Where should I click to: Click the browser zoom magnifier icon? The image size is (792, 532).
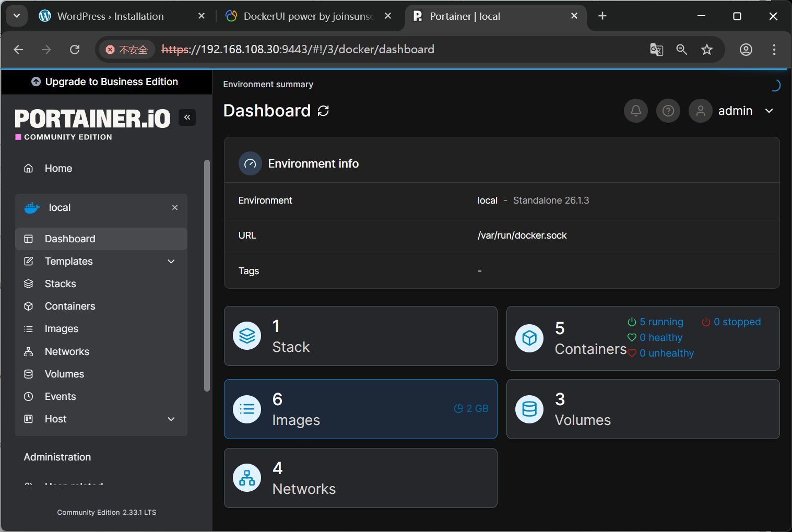pyautogui.click(x=681, y=50)
